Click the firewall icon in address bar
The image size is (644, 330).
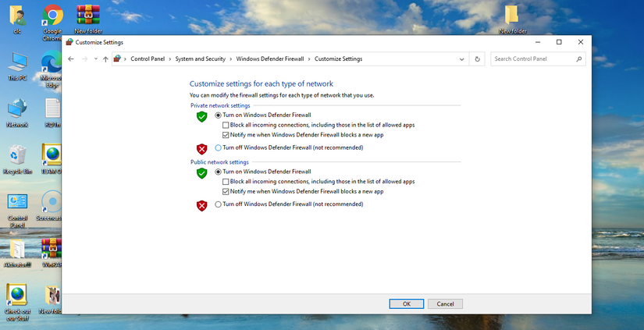click(117, 59)
